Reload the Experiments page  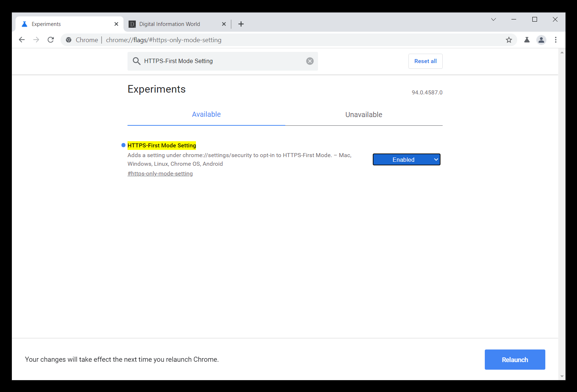[x=50, y=40]
